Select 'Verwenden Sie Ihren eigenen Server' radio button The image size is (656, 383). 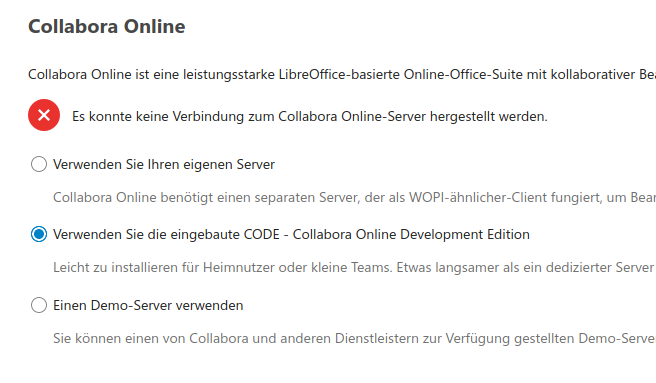(39, 164)
